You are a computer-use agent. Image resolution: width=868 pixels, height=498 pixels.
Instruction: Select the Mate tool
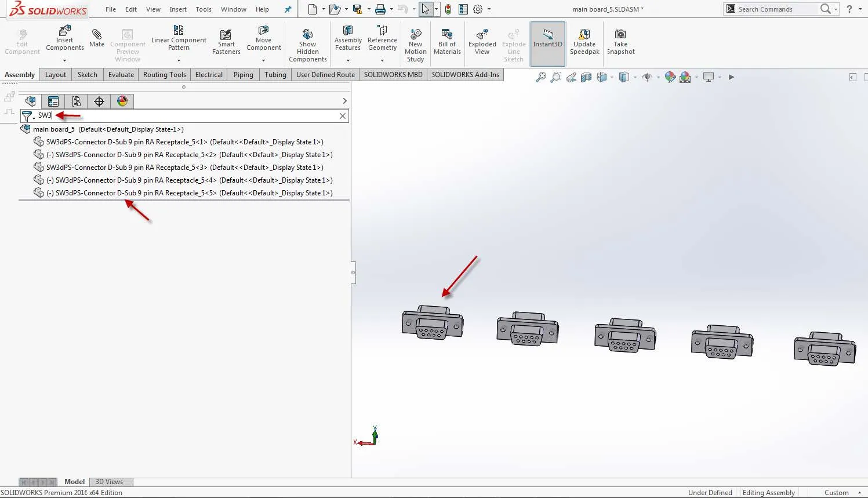97,38
